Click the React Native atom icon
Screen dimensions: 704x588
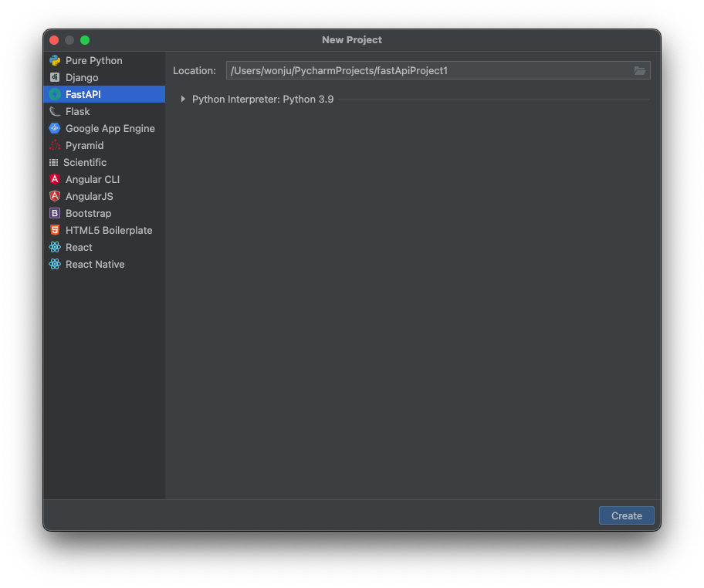point(55,265)
